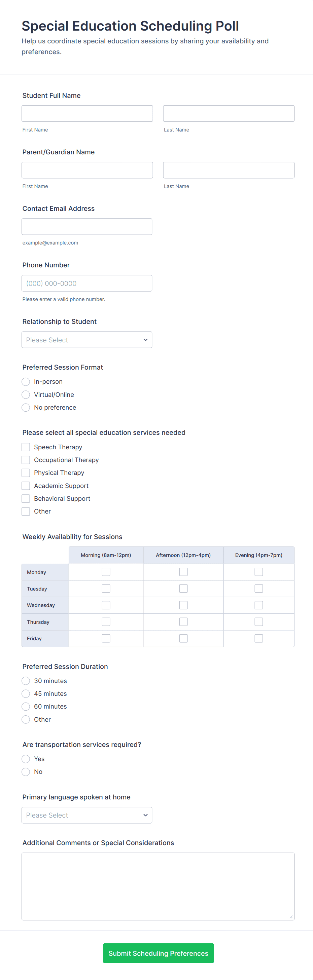This screenshot has height=980, width=313.
Task: Check Friday Evening availability
Action: pyautogui.click(x=258, y=638)
